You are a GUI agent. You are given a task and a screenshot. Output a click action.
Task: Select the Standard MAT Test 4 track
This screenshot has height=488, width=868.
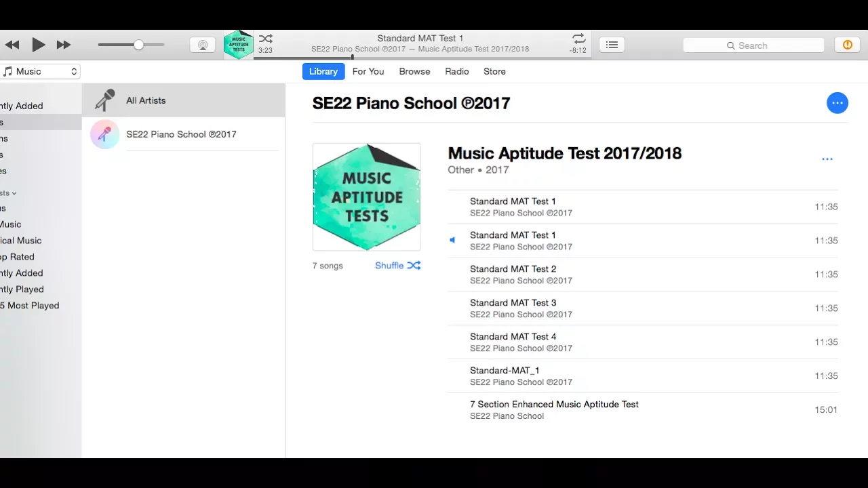pos(643,342)
